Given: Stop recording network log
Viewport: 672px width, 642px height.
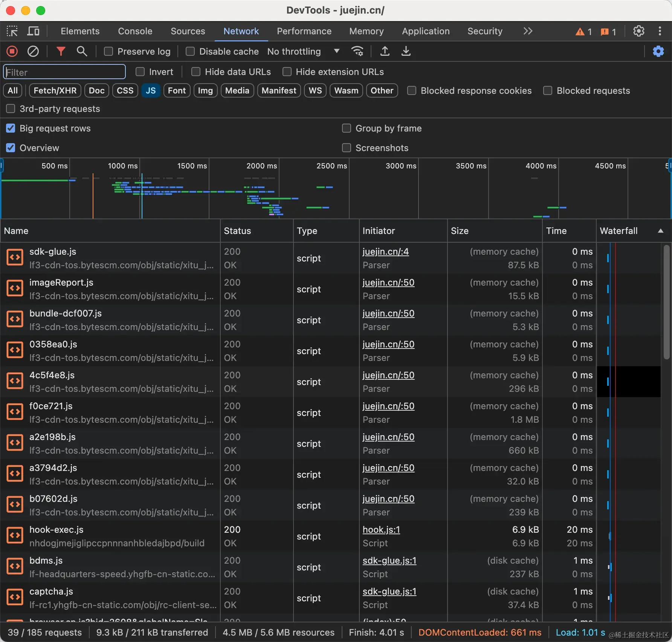Looking at the screenshot, I should pos(12,51).
